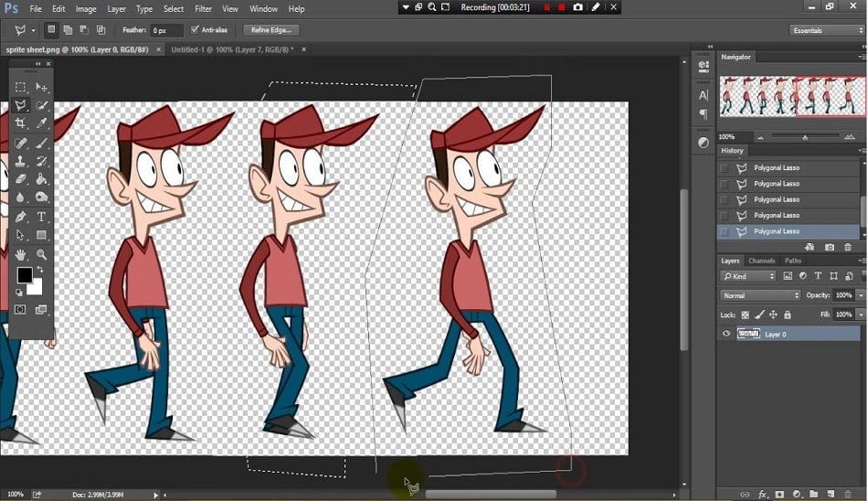Viewport: 868px width, 501px height.
Task: Choose the New selection mode
Action: 51,30
